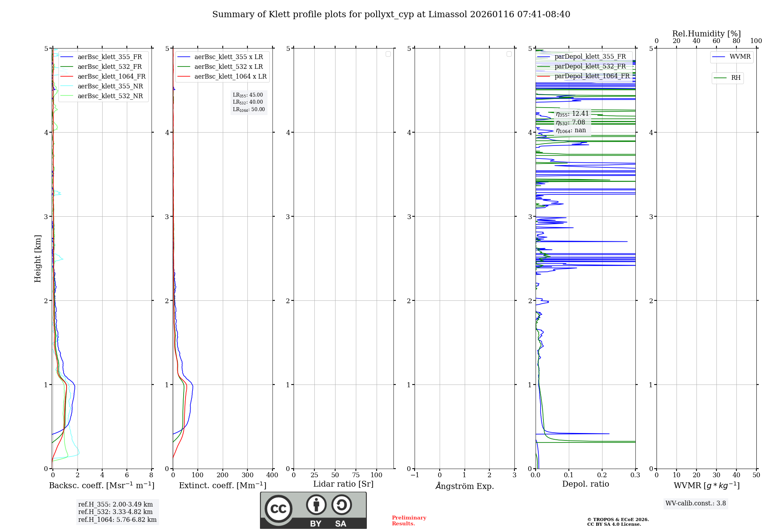
Task: Click the WV-calib.const. 3.8 label
Action: [695, 503]
